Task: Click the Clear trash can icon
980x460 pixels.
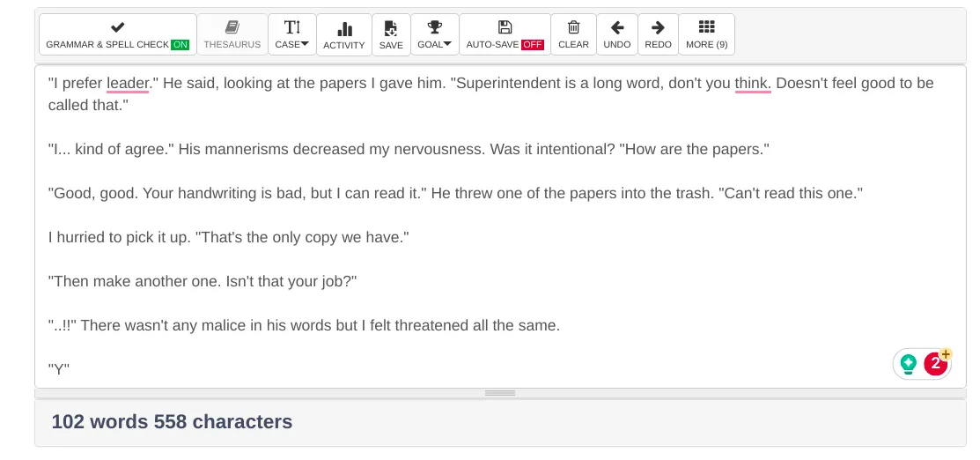Action: [573, 27]
